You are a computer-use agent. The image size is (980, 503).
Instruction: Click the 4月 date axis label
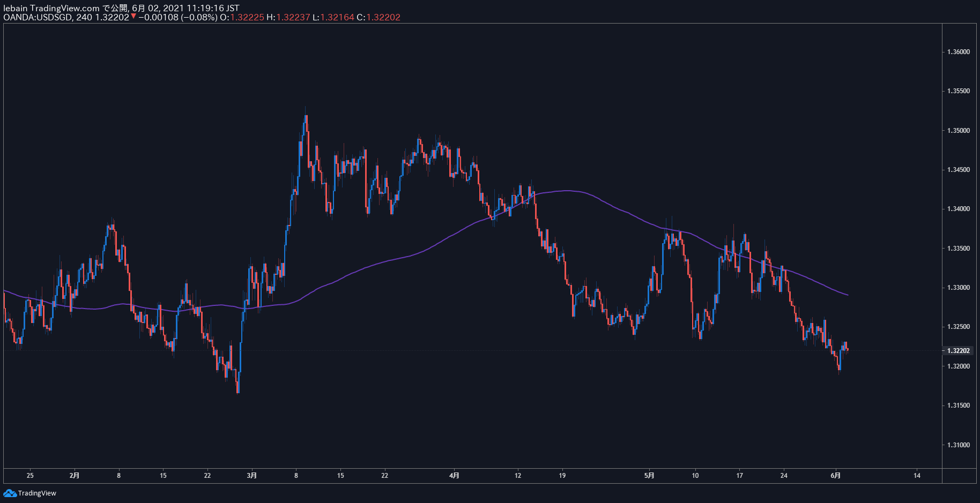pos(454,475)
